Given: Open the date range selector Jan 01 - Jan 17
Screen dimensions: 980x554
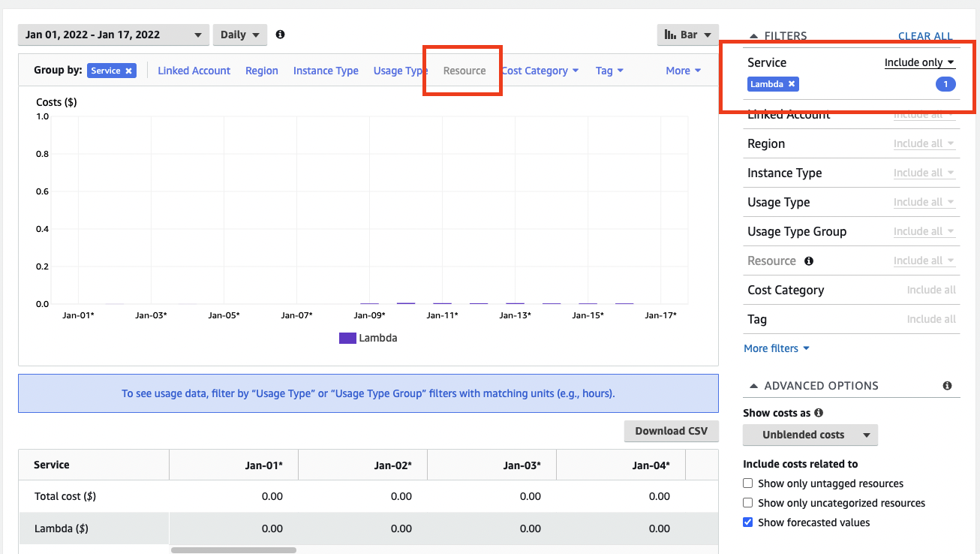Looking at the screenshot, I should (x=113, y=35).
